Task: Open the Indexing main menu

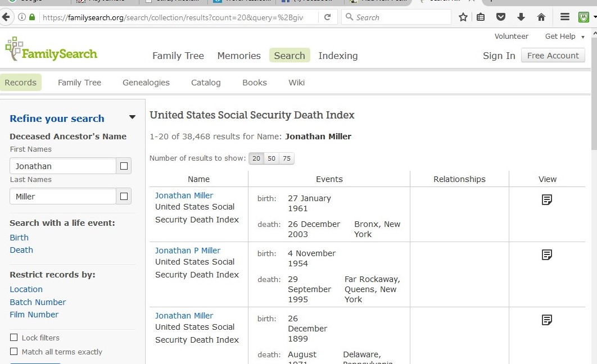Action: point(338,56)
